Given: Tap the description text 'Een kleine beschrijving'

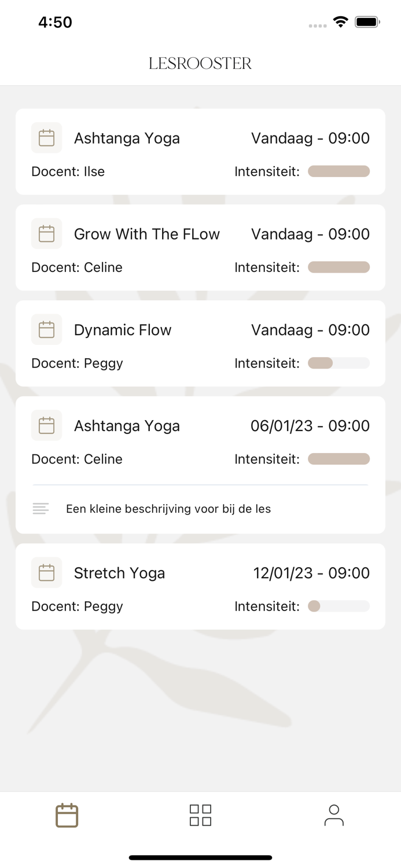Looking at the screenshot, I should coord(168,509).
